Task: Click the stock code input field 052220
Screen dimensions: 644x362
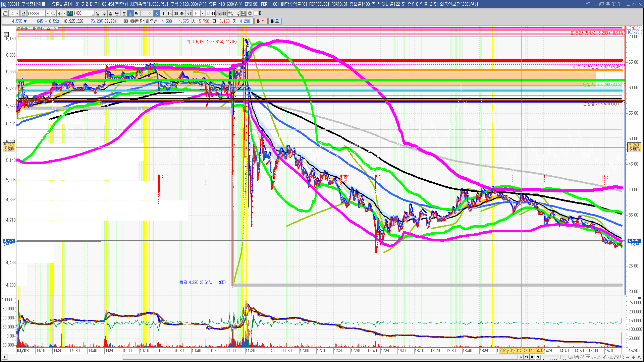Action: [x=36, y=13]
